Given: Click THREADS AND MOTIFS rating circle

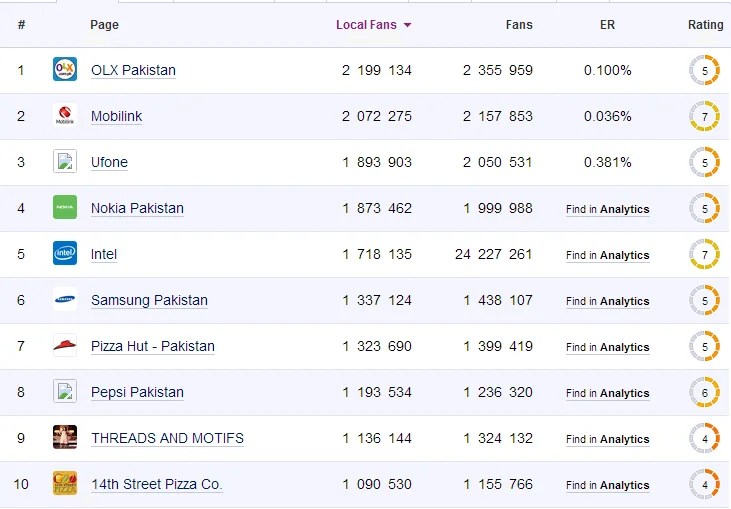Looking at the screenshot, I should (704, 439).
